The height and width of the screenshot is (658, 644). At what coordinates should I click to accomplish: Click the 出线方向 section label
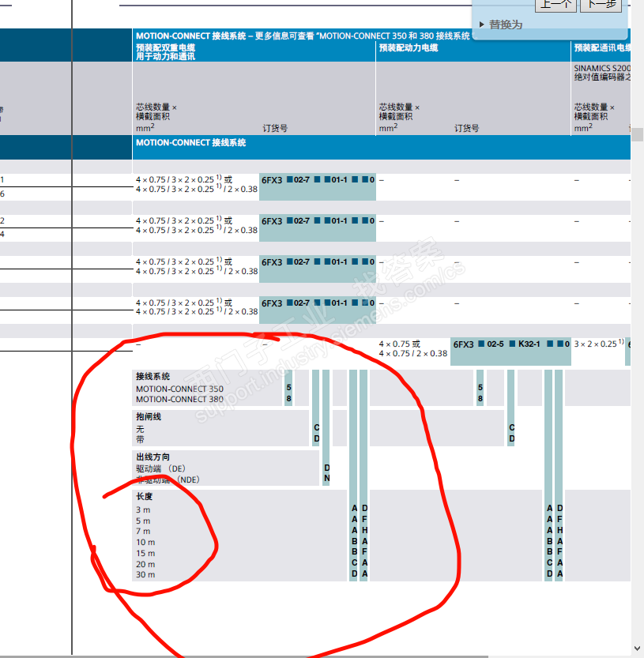153,457
